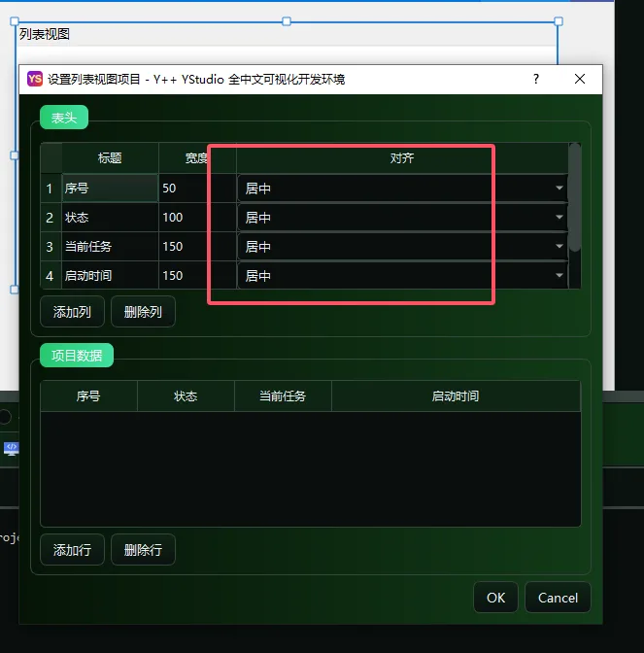644x653 pixels.
Task: Click the 150 width cell in 当前任务 row
Action: coord(197,247)
